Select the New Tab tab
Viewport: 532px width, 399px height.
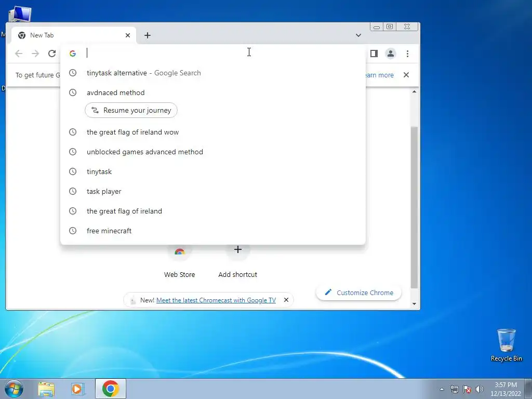coord(74,35)
